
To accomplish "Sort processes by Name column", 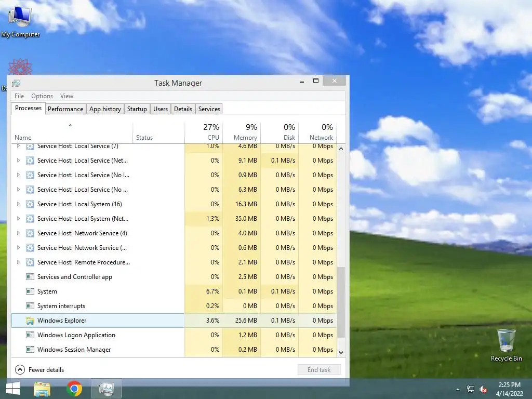I will (72, 132).
